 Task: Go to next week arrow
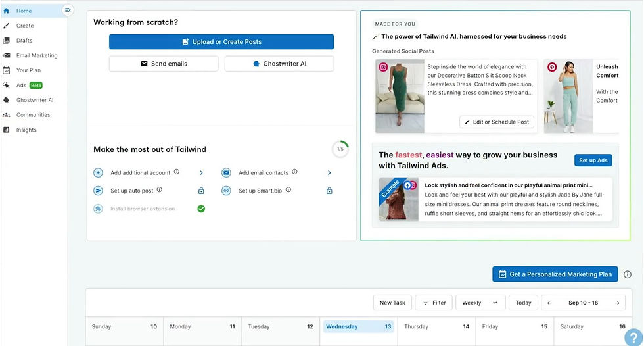tap(617, 303)
